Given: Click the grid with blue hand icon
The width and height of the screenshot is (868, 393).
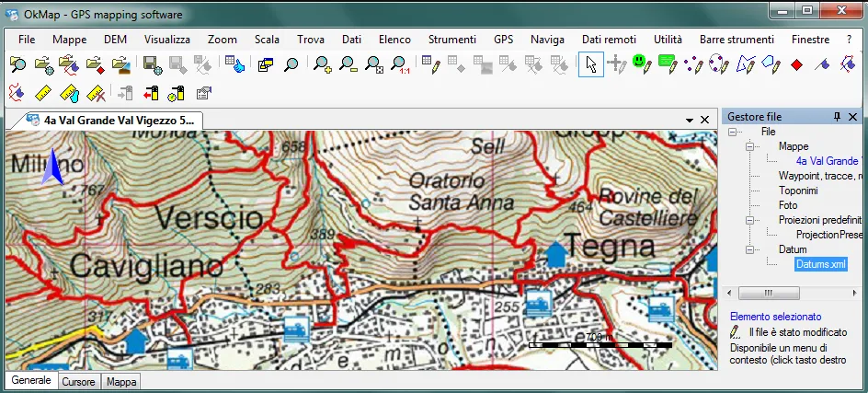Looking at the screenshot, I should tap(235, 64).
